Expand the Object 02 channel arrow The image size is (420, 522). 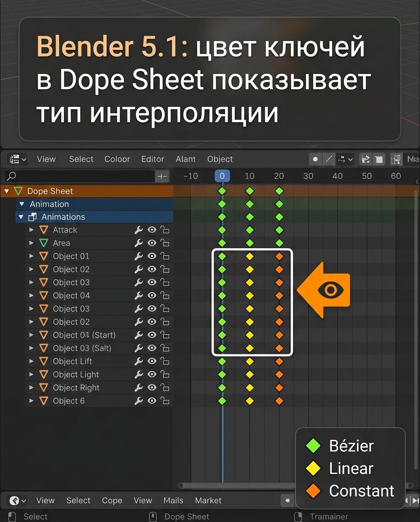[31, 269]
